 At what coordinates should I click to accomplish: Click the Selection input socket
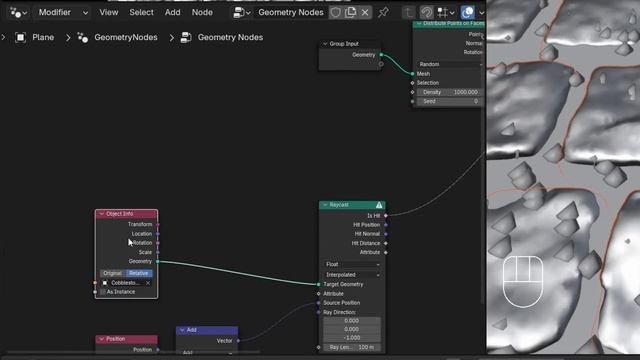[413, 83]
